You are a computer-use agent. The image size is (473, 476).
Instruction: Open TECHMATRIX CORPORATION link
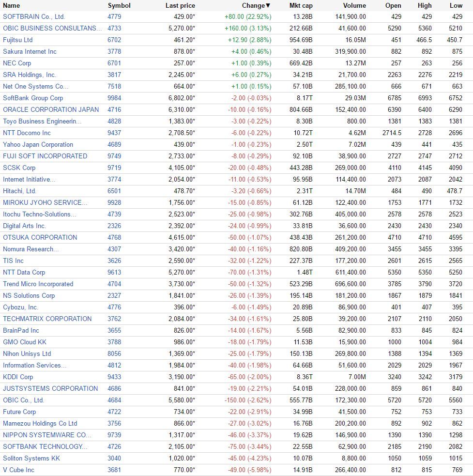click(47, 319)
